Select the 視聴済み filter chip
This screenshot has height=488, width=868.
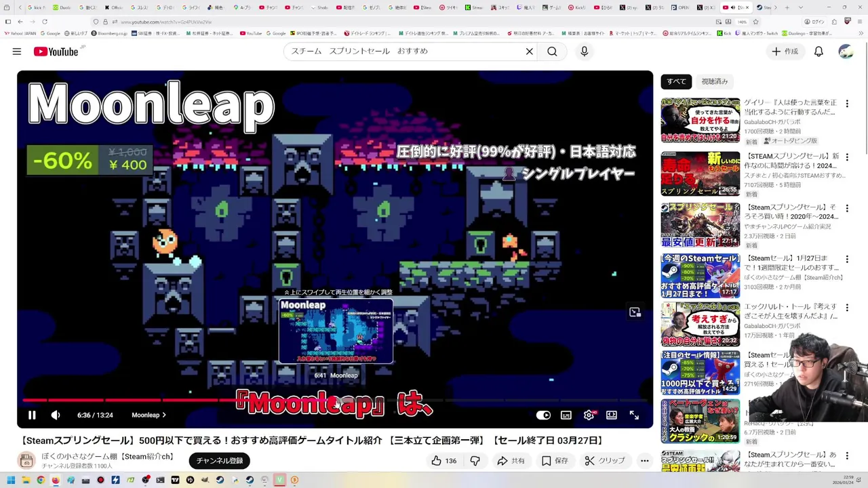click(x=714, y=81)
